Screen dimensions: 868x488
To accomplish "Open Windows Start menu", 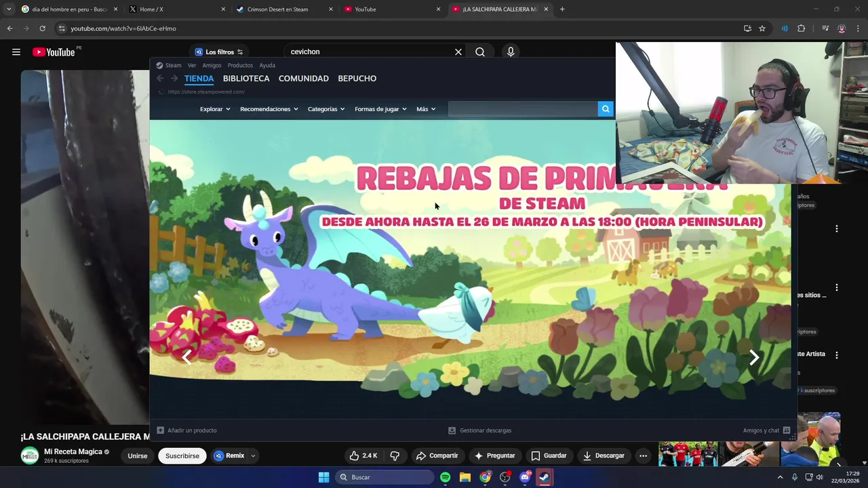I will tap(323, 477).
